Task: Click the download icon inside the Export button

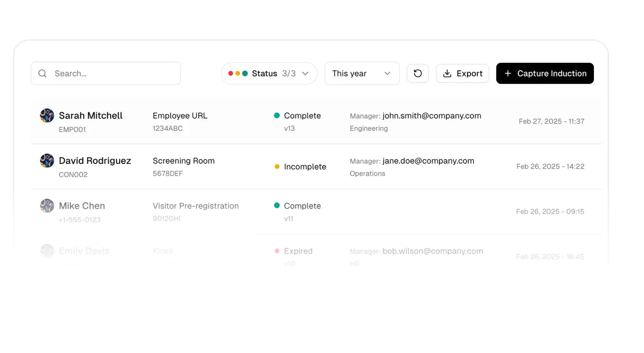Action: point(447,73)
